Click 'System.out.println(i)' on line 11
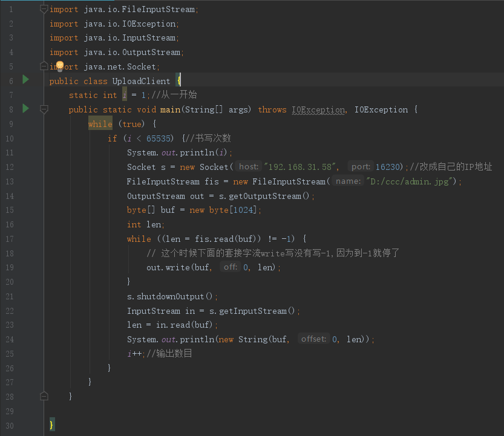This screenshot has height=436, width=504. pyautogui.click(x=177, y=152)
